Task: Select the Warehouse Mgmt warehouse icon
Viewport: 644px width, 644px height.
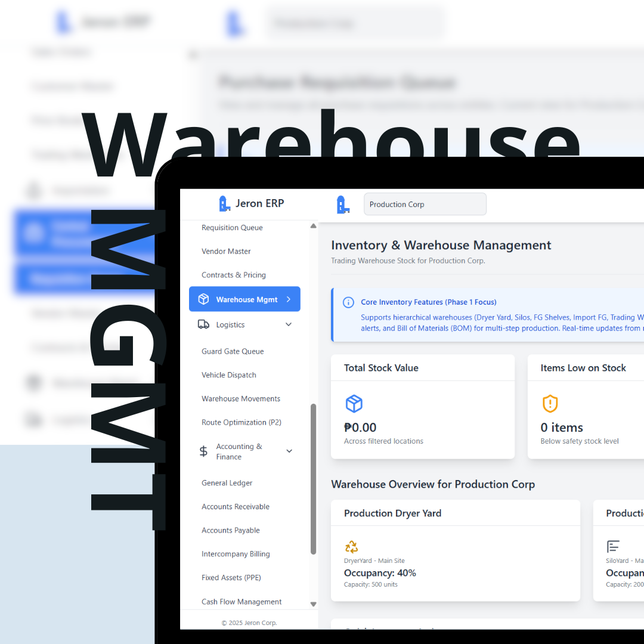Action: (203, 299)
